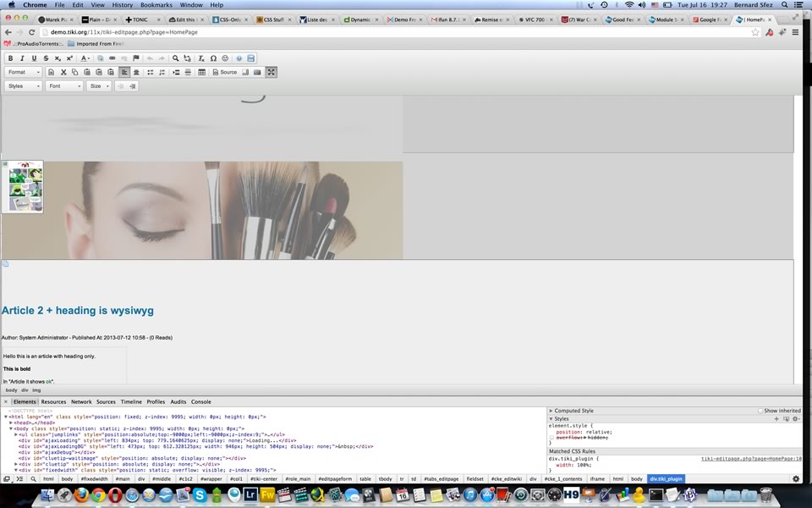812x508 pixels.
Task: Toggle the devtools dock-side icon
Action: [7, 479]
